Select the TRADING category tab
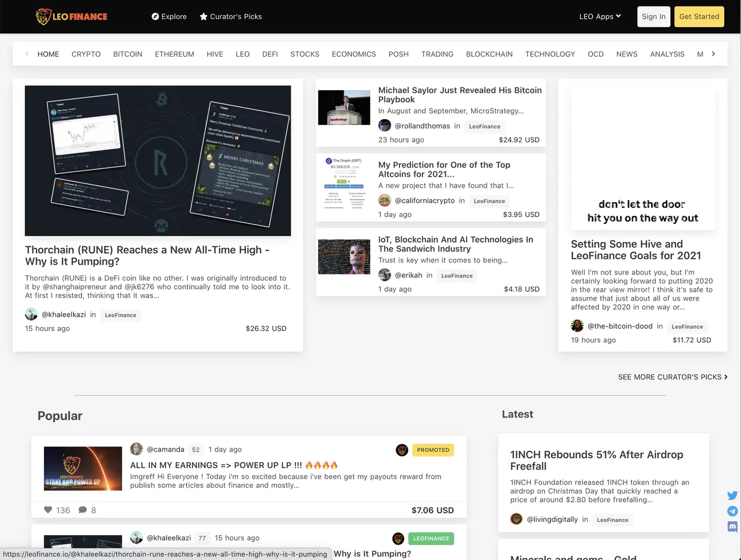 (437, 54)
